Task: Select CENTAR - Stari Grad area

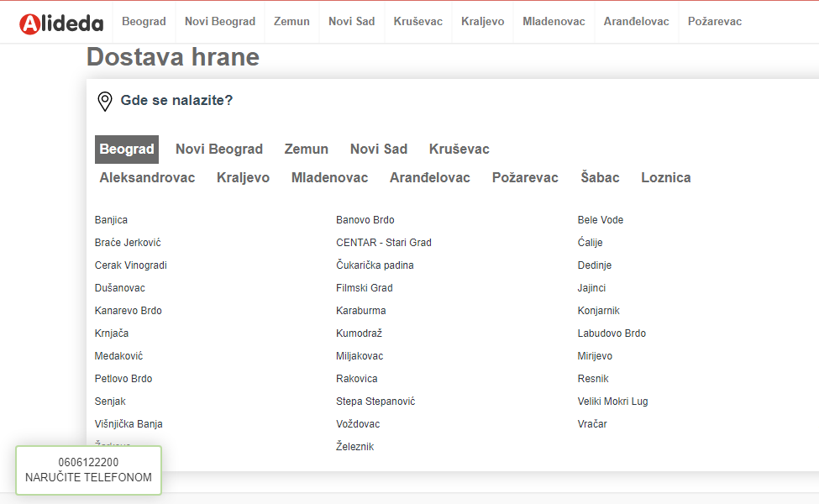Action: 383,243
